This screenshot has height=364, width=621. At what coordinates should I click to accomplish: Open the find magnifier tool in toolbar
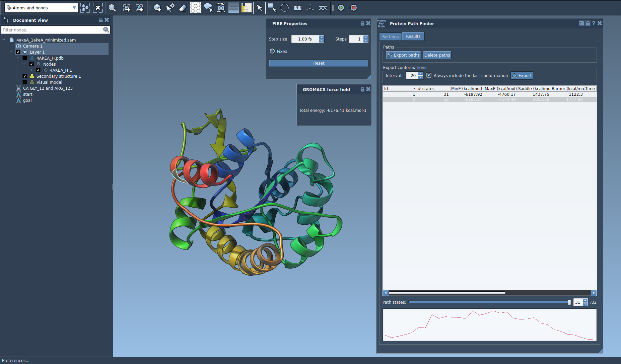pyautogui.click(x=112, y=8)
